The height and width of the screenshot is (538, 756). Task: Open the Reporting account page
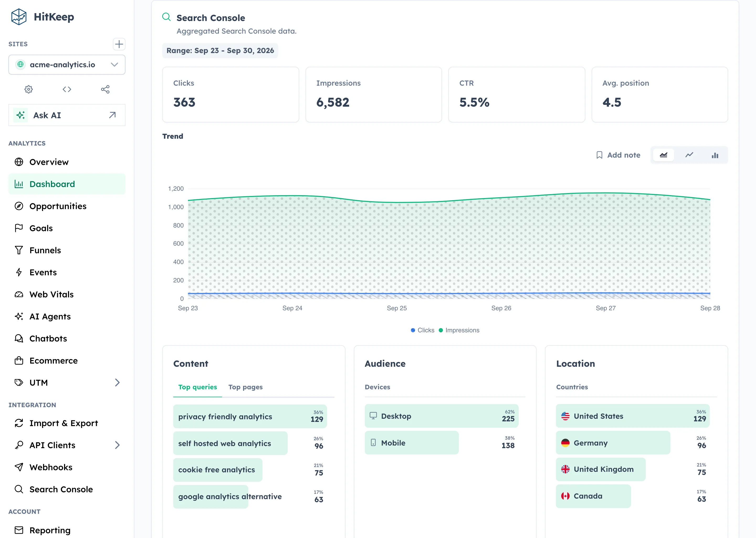pos(67,530)
